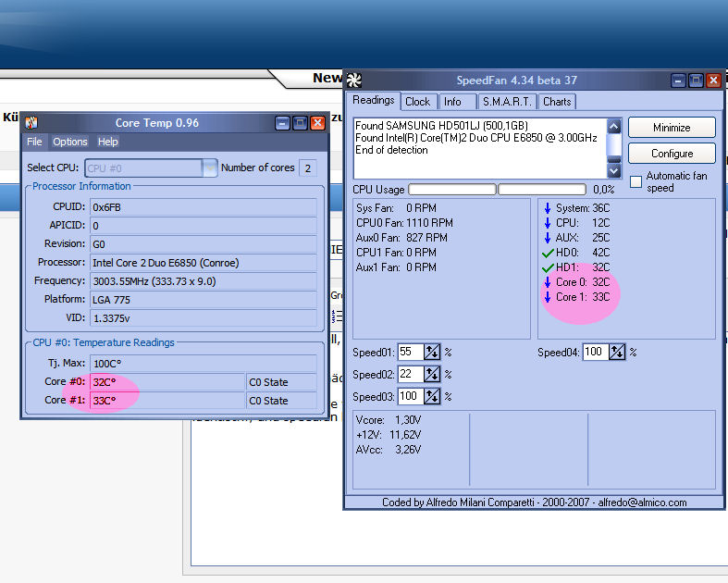Click the Number of cores field
This screenshot has width=728, height=583.
[x=308, y=168]
